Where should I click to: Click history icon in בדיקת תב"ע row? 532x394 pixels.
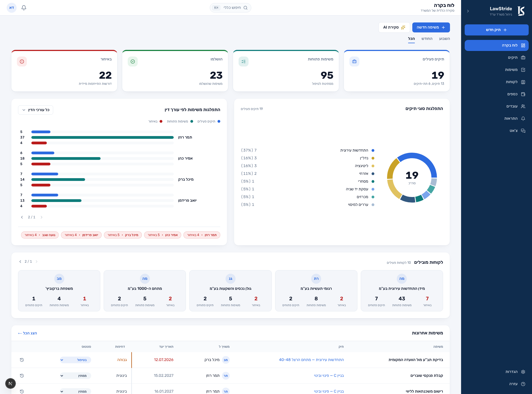22,360
